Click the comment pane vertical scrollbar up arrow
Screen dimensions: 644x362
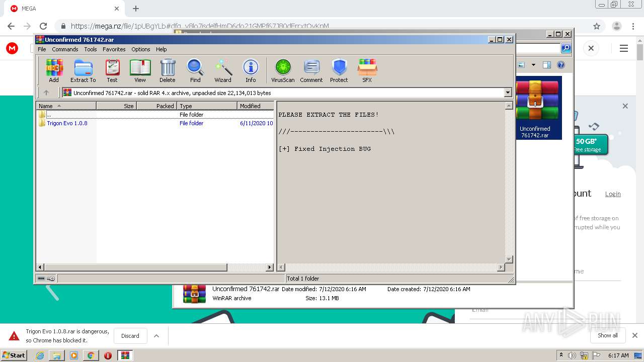point(509,106)
